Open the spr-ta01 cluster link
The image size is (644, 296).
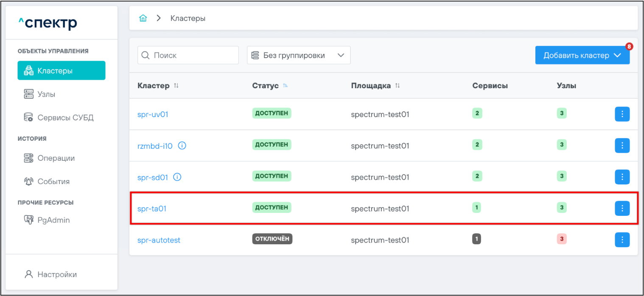(152, 209)
